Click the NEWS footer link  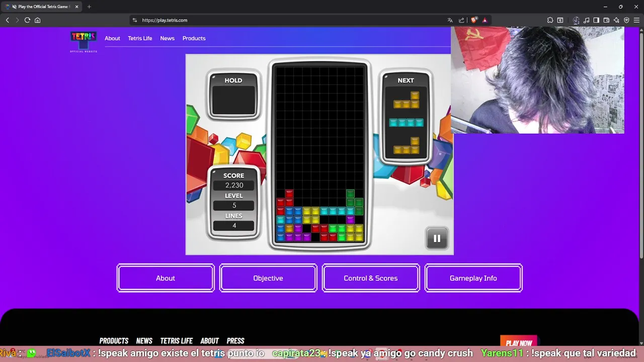point(144,341)
